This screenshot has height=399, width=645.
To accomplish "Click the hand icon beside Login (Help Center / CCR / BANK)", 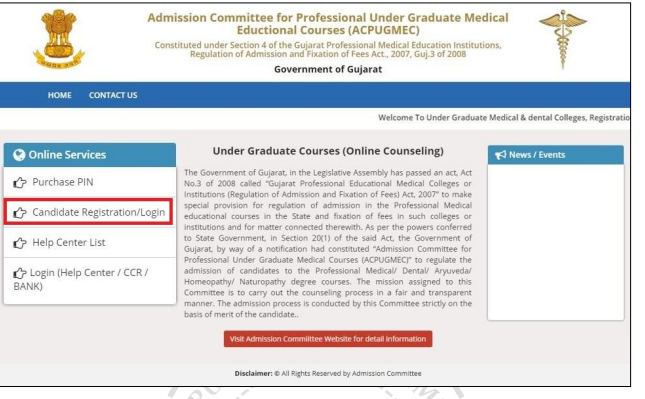I will coord(19,273).
